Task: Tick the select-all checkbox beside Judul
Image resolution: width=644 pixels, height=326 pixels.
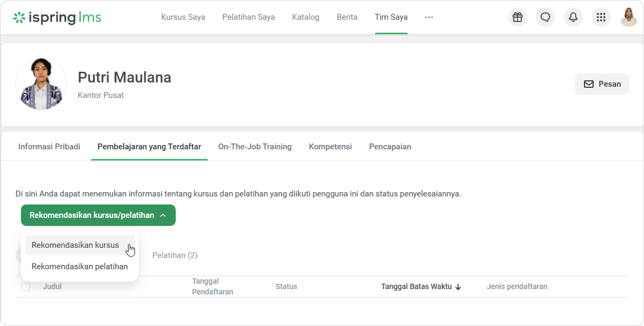Action: 26,287
